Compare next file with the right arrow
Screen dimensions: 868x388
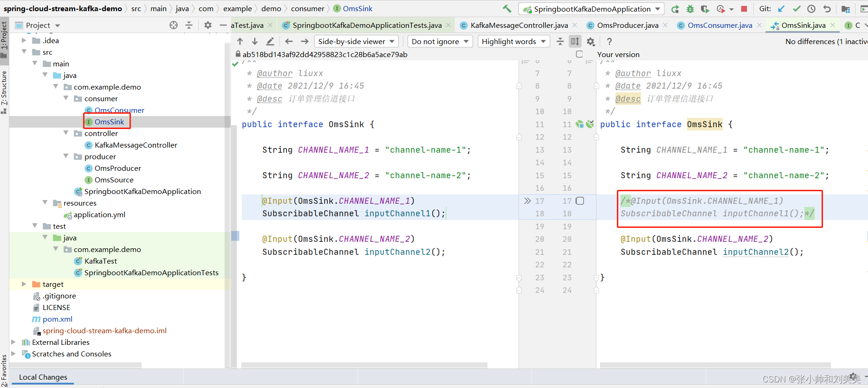(x=304, y=41)
